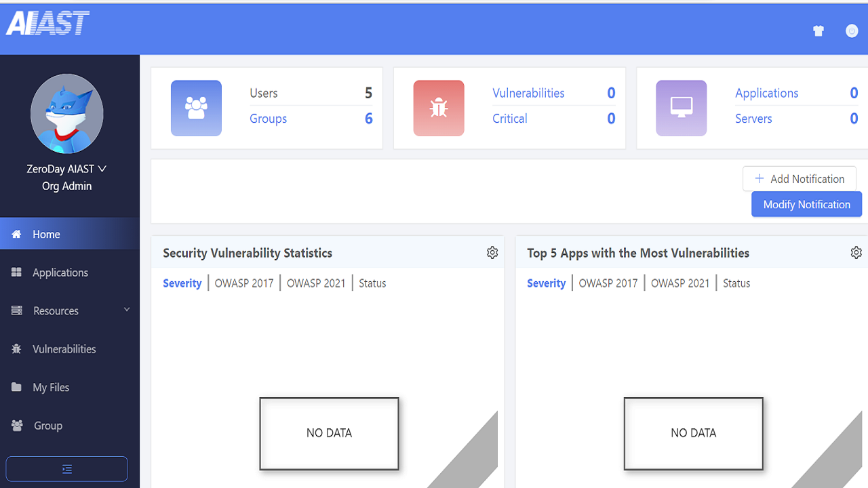Click the fox avatar profile picture
The width and height of the screenshot is (868, 488).
coord(66,113)
